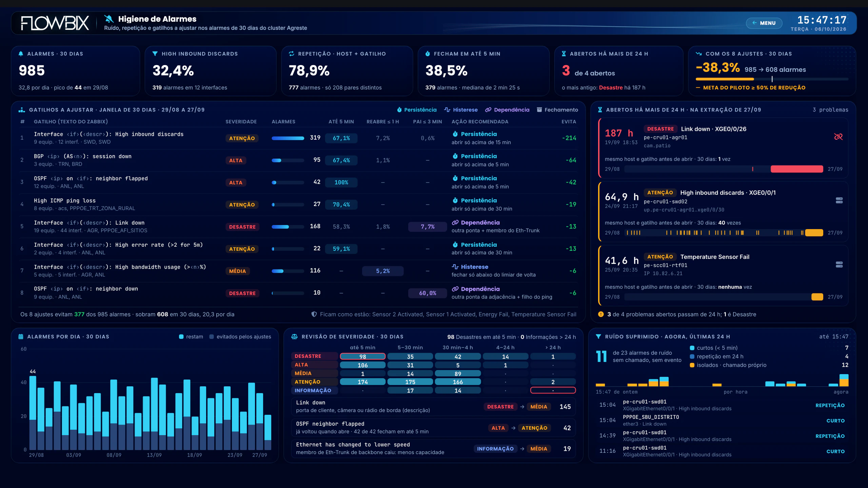Open BGP session down trigger row
868x488 pixels.
click(298, 160)
